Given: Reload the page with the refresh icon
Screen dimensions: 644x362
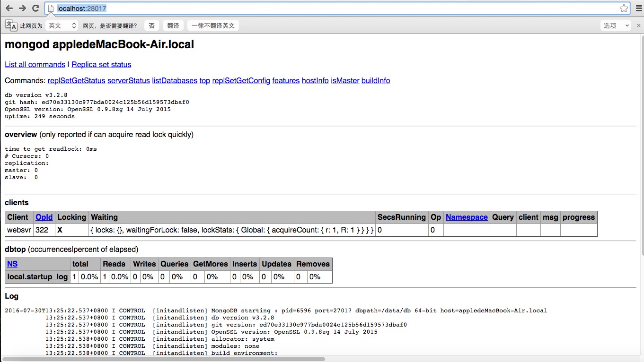Looking at the screenshot, I should pos(35,9).
